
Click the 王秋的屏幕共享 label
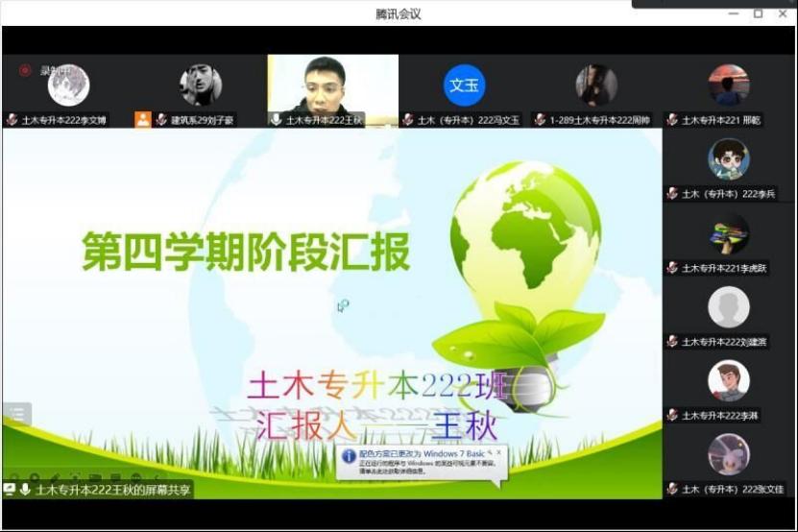click(113, 490)
